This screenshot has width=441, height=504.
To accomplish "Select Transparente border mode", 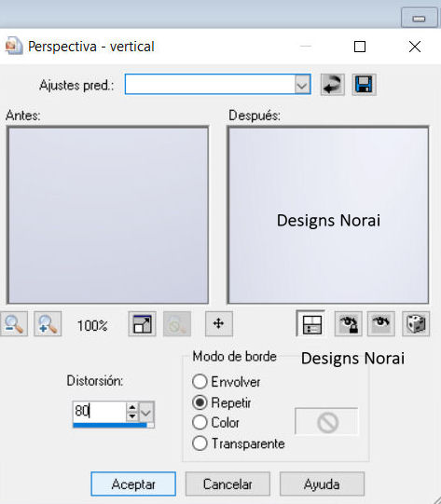I will point(200,443).
